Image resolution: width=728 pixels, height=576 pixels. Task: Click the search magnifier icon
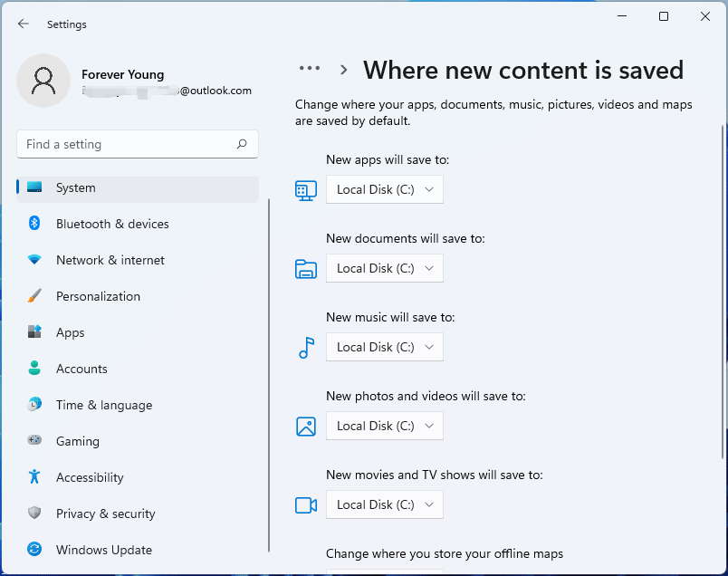[242, 144]
